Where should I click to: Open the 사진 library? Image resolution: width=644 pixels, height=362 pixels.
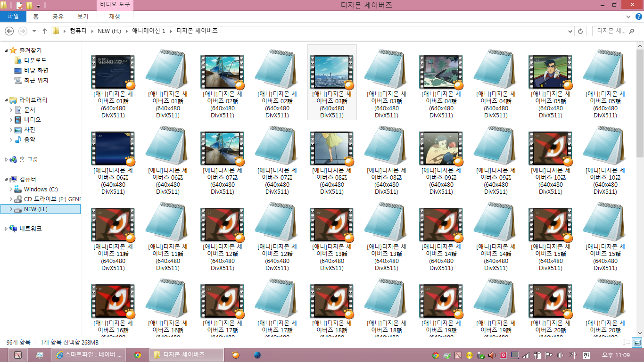[29, 130]
